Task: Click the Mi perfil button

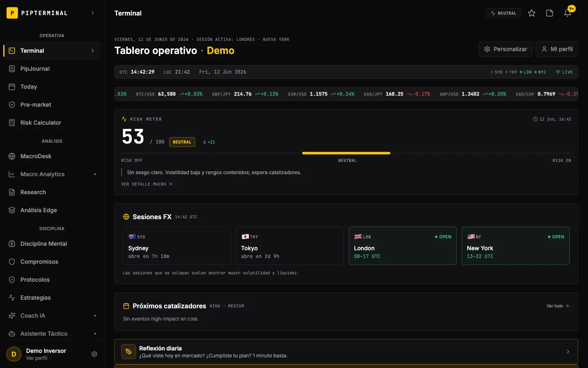Action: [x=557, y=49]
